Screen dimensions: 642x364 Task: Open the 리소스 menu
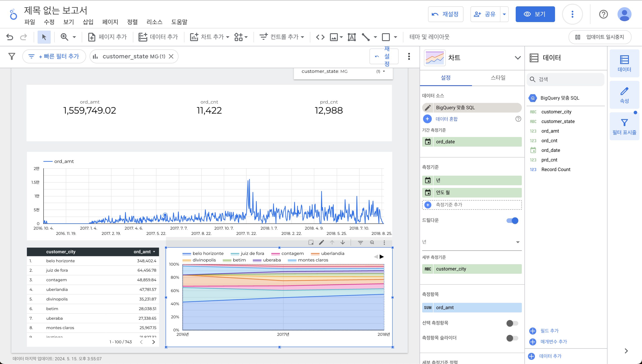154,22
